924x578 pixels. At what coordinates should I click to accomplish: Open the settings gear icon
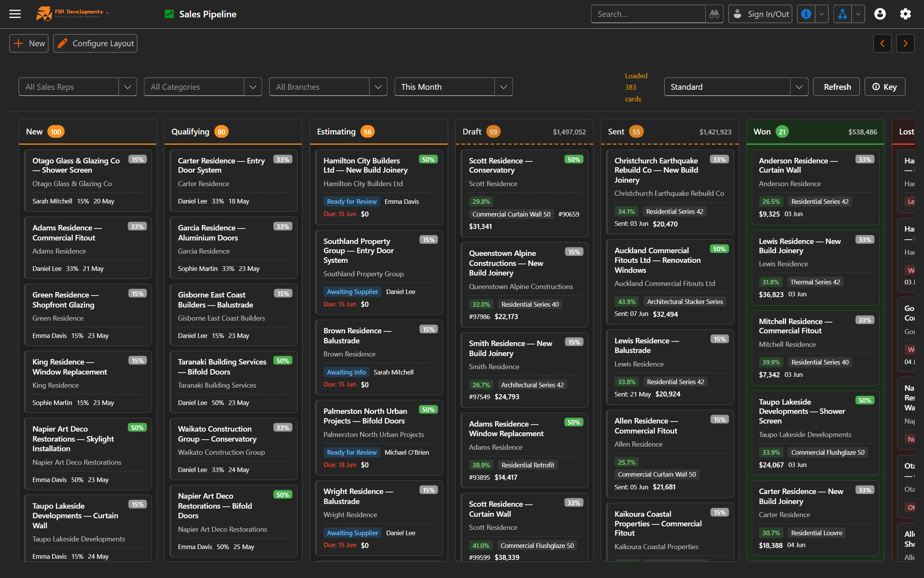906,14
